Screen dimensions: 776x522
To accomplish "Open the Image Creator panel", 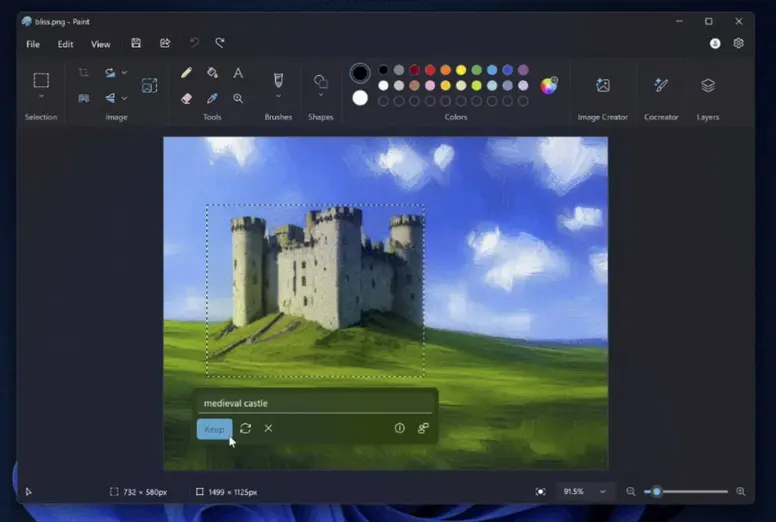I will click(x=603, y=86).
